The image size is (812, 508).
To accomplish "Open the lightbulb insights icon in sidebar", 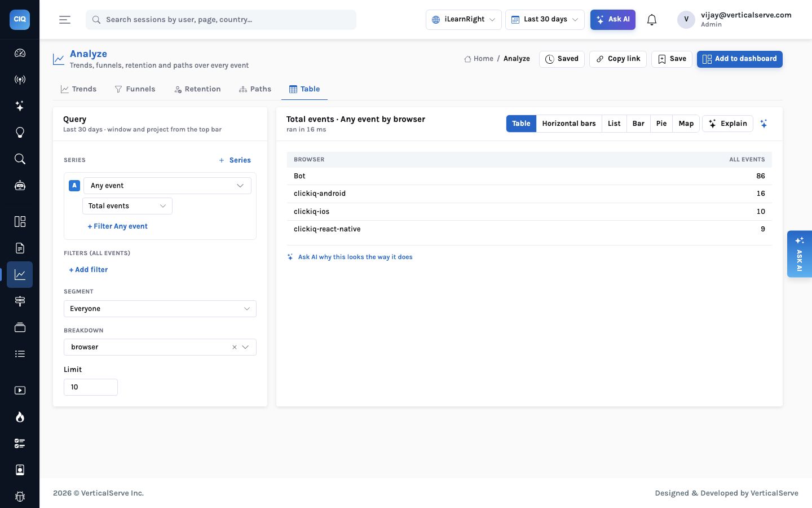I will [x=20, y=133].
